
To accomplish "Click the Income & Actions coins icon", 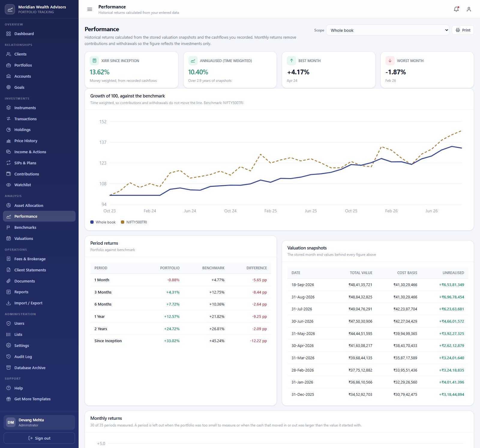I will [8, 152].
